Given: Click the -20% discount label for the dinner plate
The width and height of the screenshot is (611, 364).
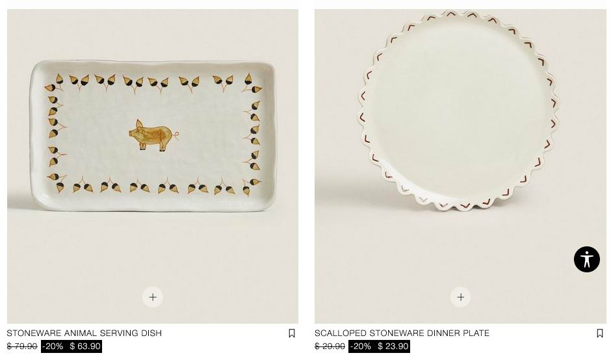Looking at the screenshot, I should (x=361, y=346).
